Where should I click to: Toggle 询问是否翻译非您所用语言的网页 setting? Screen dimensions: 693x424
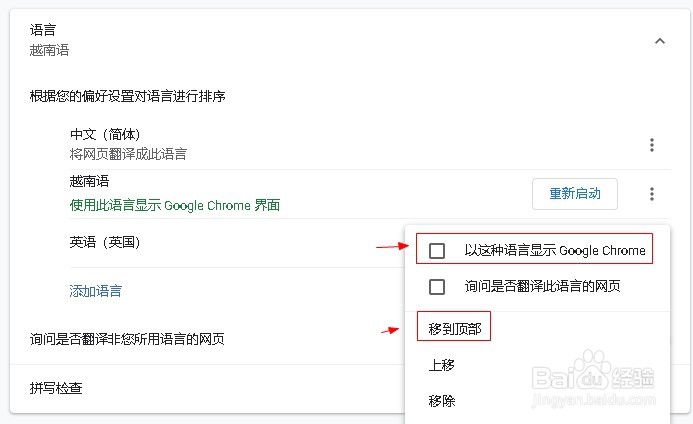[127, 339]
